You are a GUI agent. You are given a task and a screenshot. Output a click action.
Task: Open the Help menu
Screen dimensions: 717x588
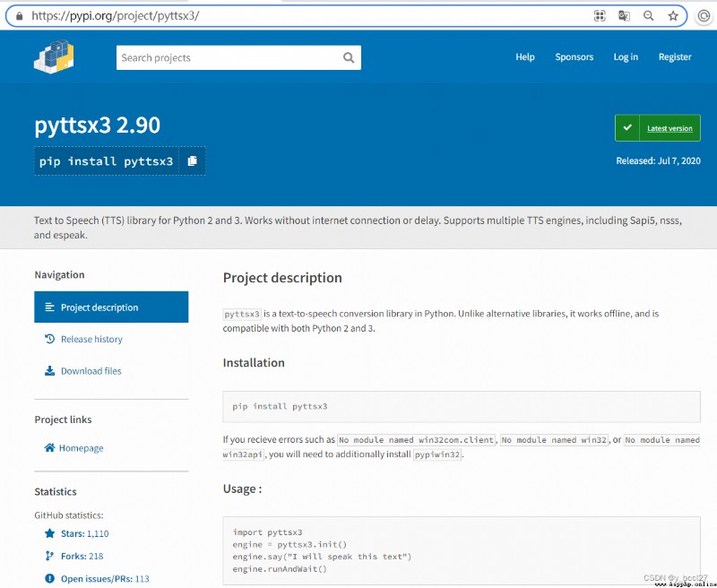pyautogui.click(x=525, y=57)
